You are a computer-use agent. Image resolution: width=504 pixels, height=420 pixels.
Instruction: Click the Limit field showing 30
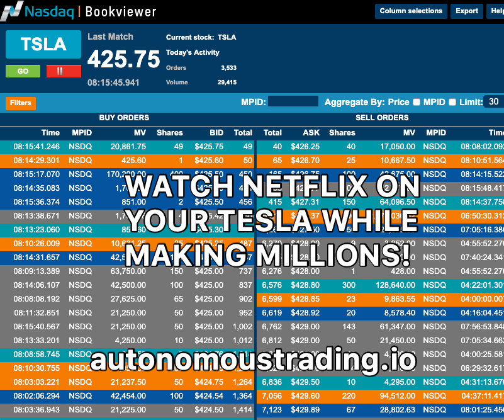point(493,102)
